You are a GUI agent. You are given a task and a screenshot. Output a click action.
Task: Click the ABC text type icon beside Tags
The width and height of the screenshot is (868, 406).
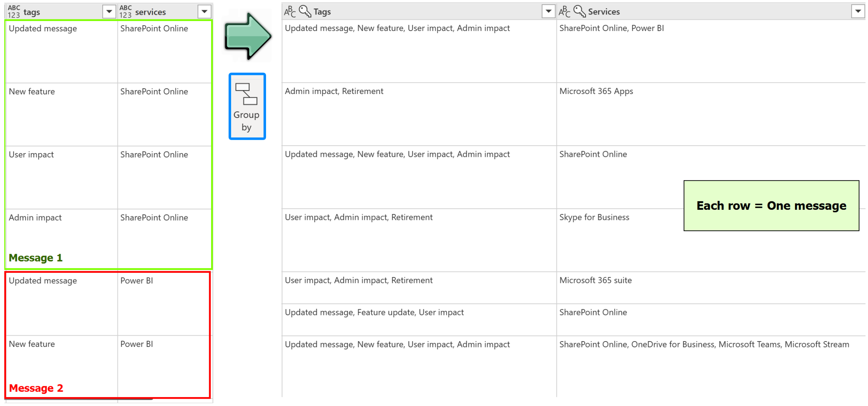pos(290,12)
